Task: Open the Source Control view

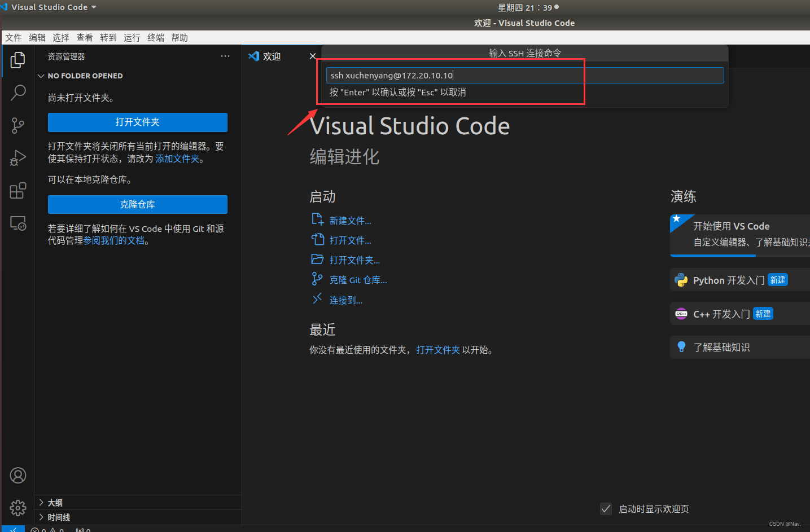Action: click(18, 125)
